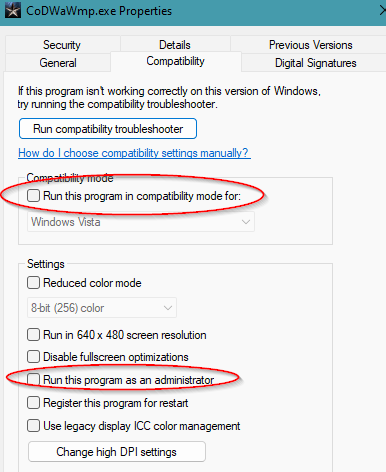The height and width of the screenshot is (472, 386).
Task: Click Run compatibility troubleshooter button
Action: pos(108,129)
